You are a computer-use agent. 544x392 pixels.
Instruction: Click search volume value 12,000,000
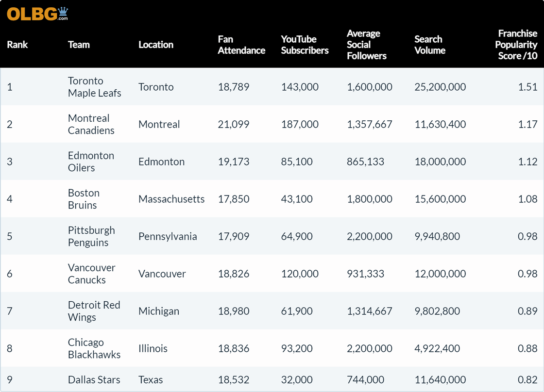click(440, 274)
